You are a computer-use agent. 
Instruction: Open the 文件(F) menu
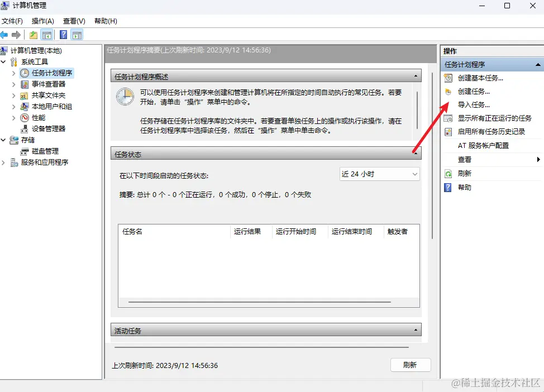(12, 21)
